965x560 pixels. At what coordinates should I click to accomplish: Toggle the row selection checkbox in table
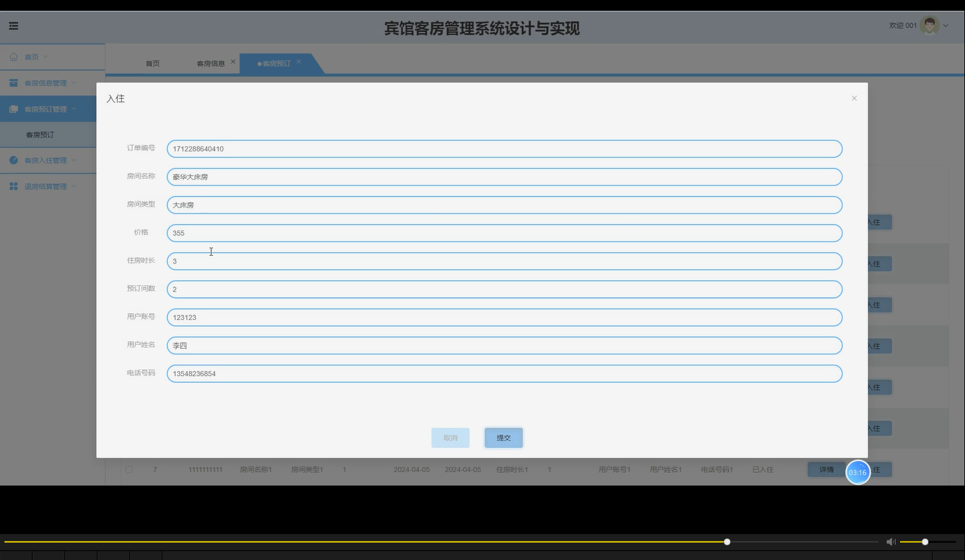click(x=129, y=470)
